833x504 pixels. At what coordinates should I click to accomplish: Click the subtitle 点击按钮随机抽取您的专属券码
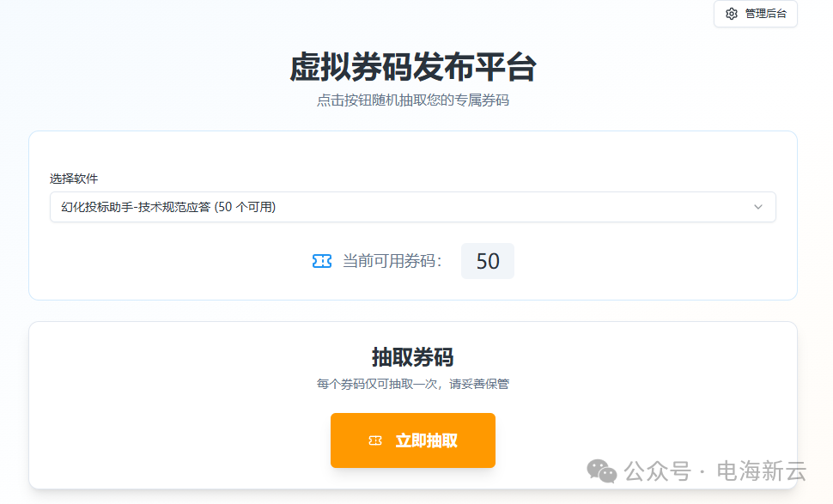coord(412,100)
